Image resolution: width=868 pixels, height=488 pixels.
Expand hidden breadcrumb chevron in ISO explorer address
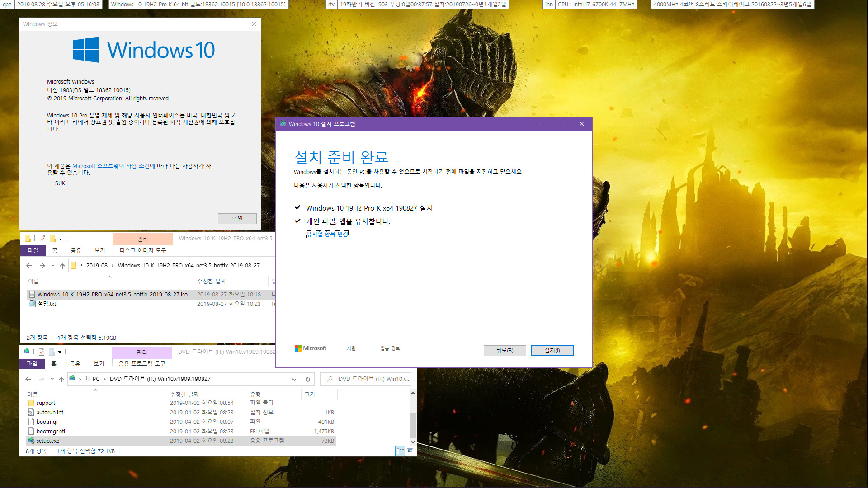(x=81, y=266)
